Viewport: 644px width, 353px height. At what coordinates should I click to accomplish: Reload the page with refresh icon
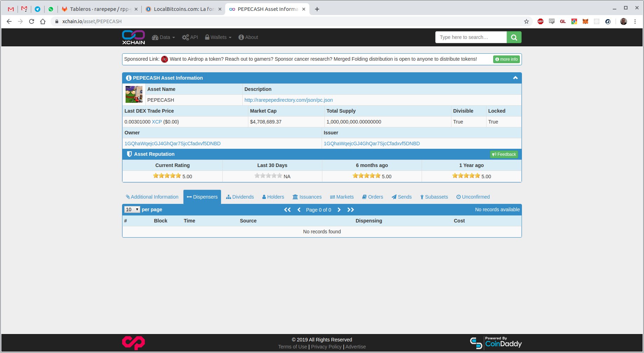point(32,21)
